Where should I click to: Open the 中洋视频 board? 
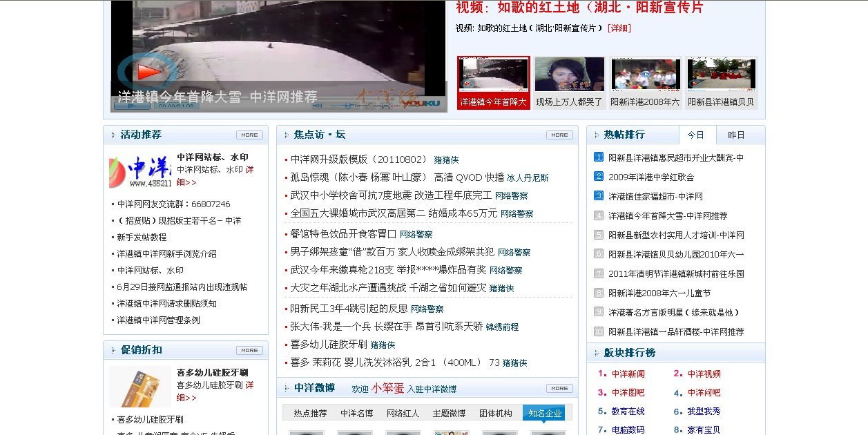[704, 374]
